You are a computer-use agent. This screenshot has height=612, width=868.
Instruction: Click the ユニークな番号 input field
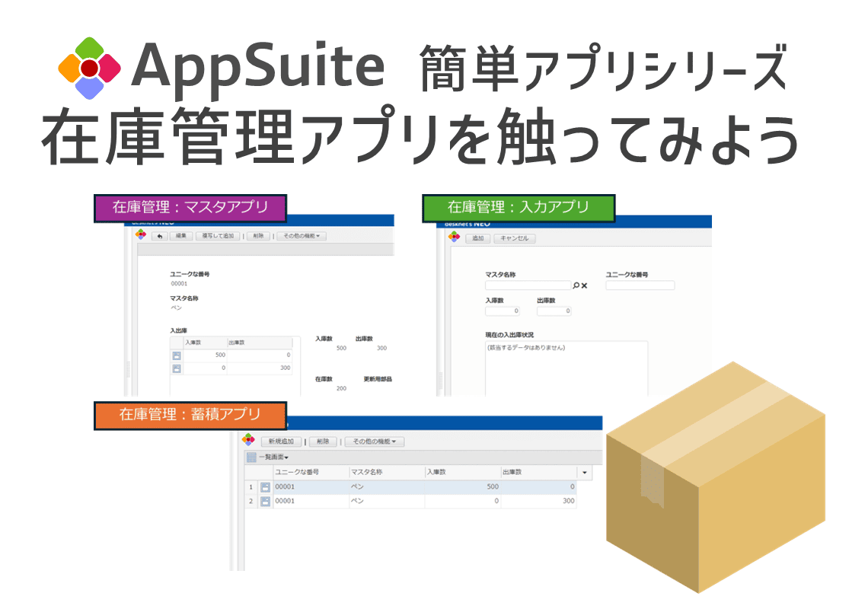point(640,285)
